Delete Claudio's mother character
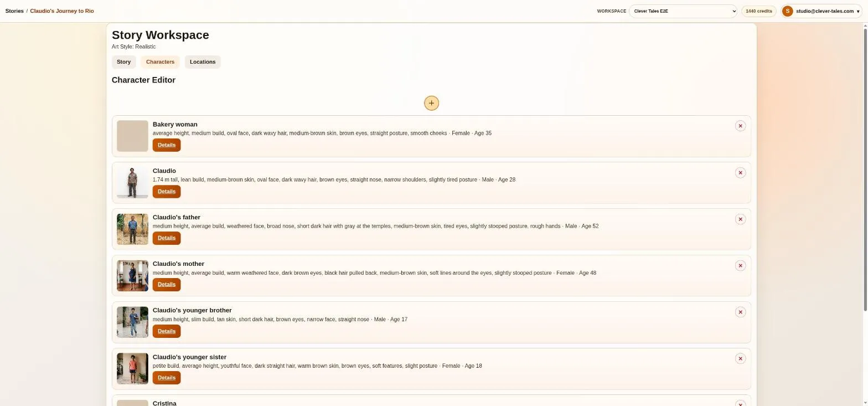Screen dimensions: 868x406 coord(740,265)
